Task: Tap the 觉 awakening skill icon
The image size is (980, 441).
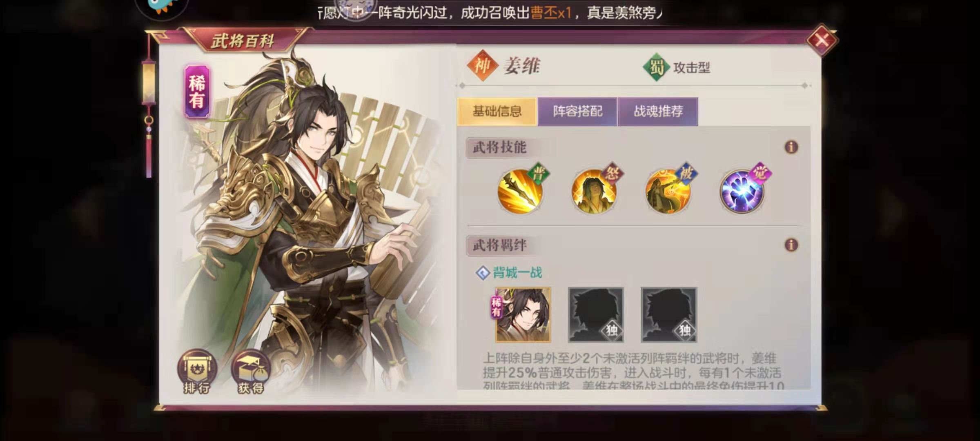Action: [x=742, y=191]
